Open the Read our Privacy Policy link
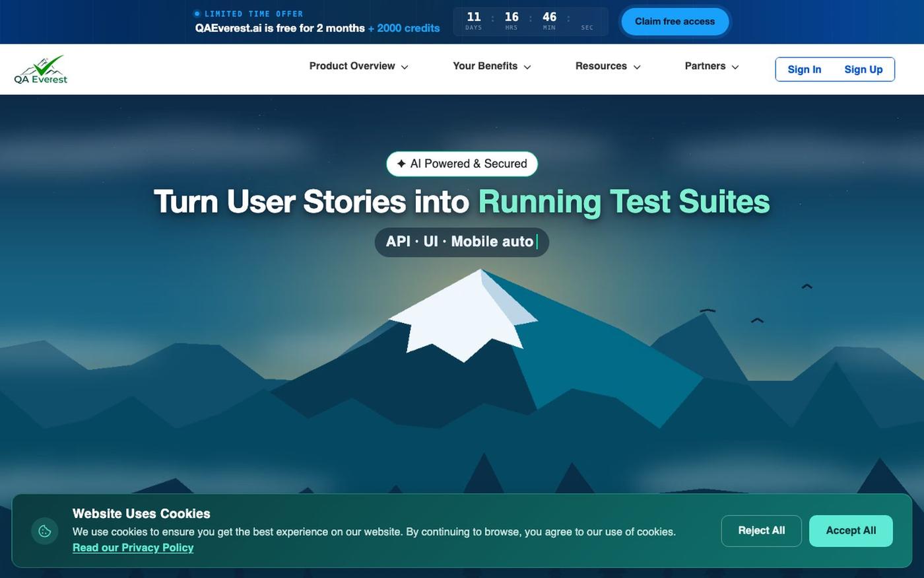 tap(133, 548)
